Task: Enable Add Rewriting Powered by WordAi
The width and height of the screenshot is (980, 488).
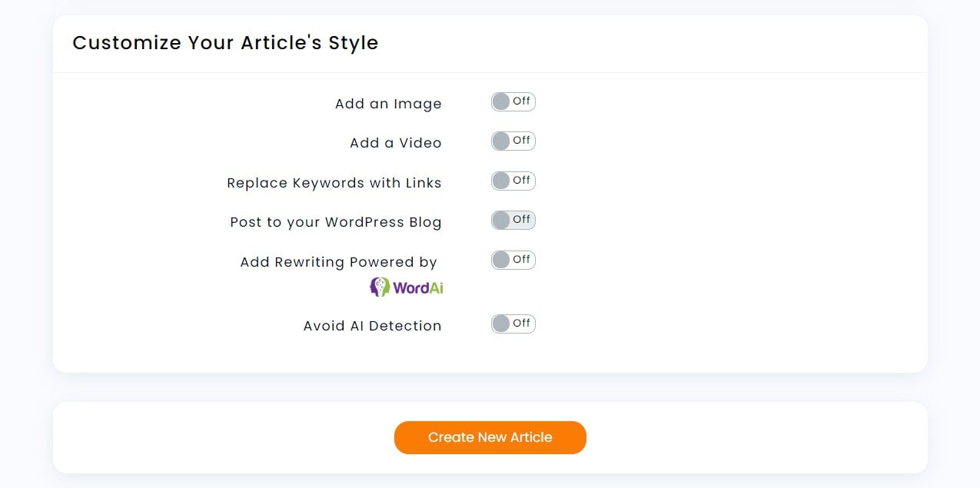Action: coord(513,260)
